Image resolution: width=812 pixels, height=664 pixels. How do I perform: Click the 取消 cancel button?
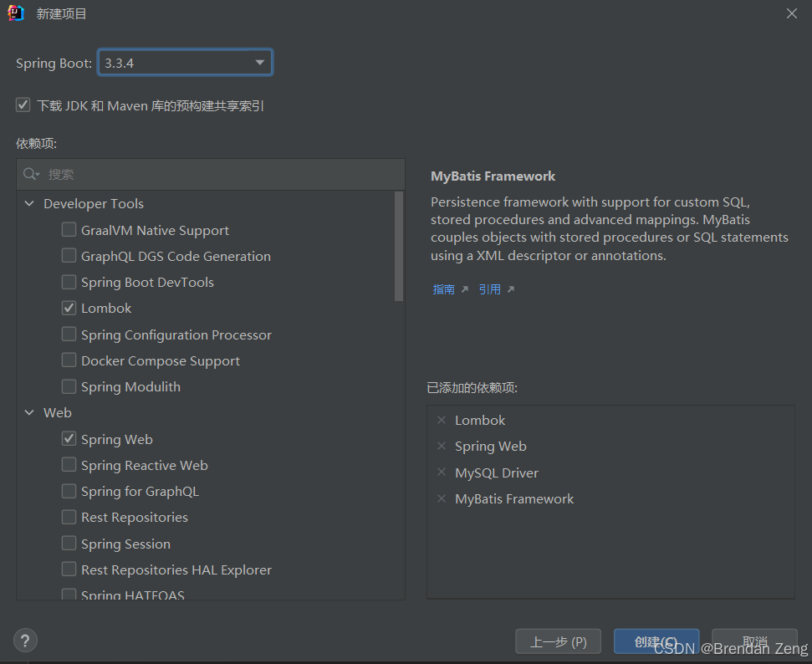(754, 641)
